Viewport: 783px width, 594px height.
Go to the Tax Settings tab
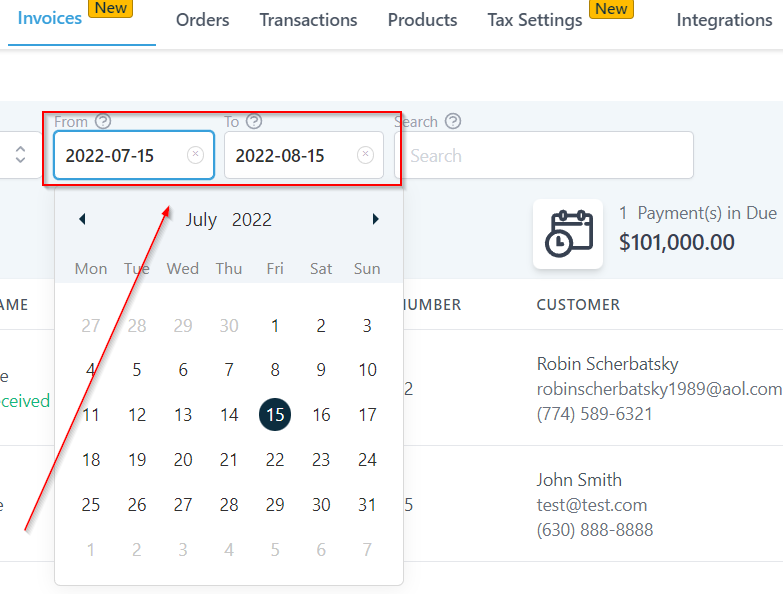tap(534, 20)
